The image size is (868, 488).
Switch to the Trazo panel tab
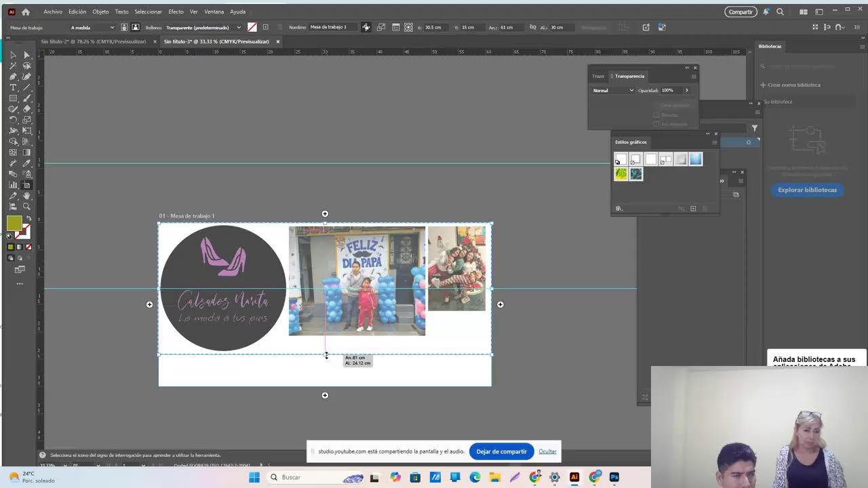coord(598,76)
